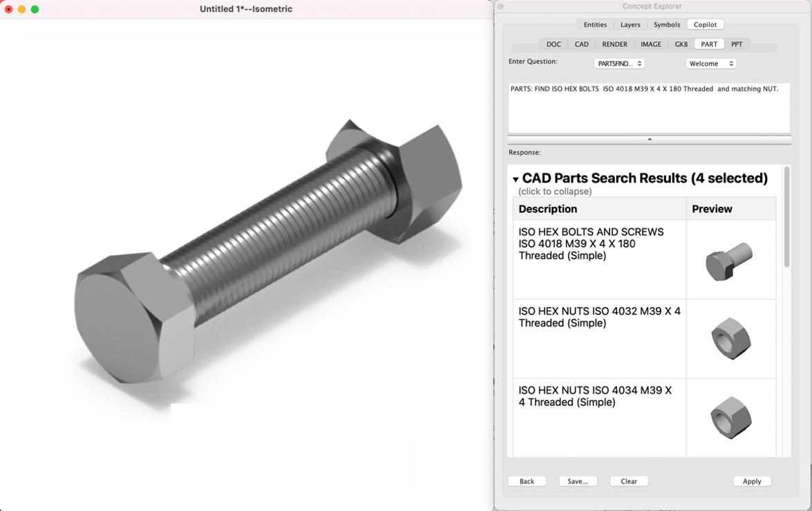
Task: Open the PARTSFIND question type dropdown
Action: click(619, 64)
